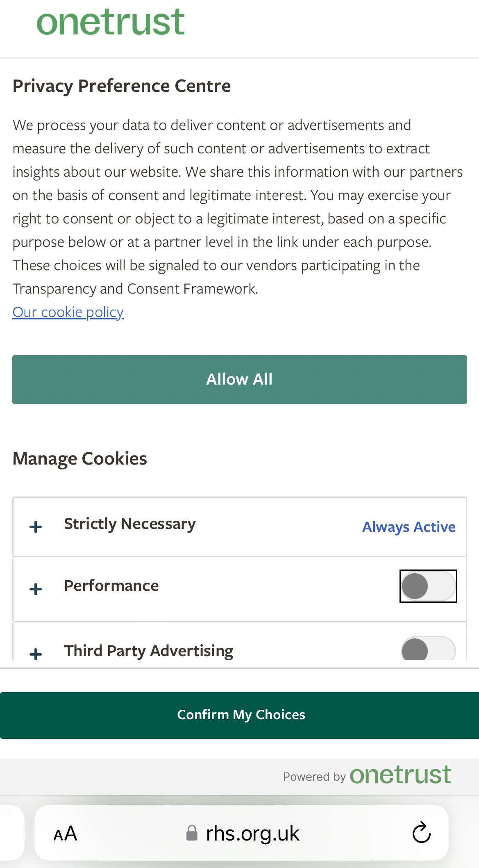Image resolution: width=479 pixels, height=868 pixels.
Task: Toggle the Performance cookies switch
Action: (428, 586)
